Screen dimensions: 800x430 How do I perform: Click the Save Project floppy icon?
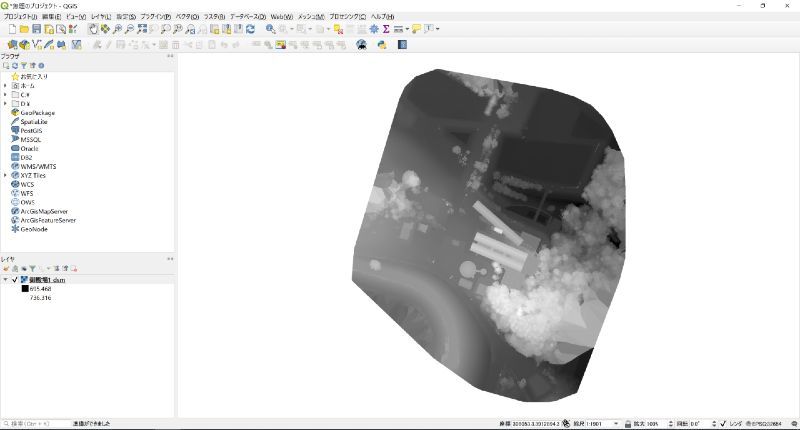coord(37,30)
